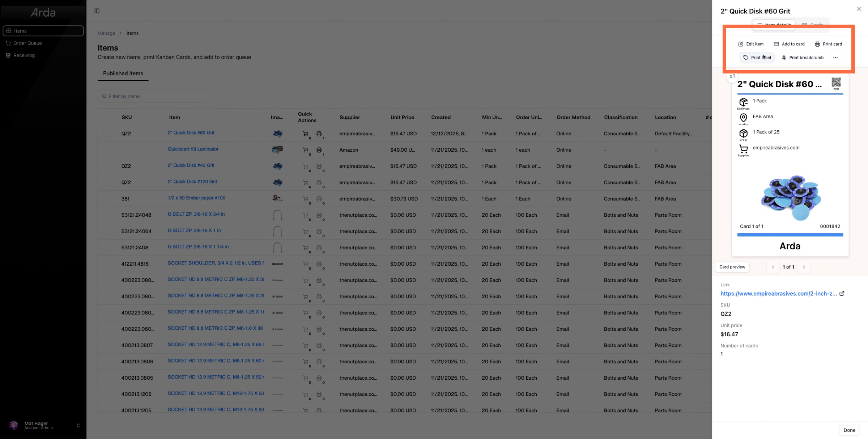Open the empireabrasives.com product link
The image size is (868, 439).
[778, 294]
